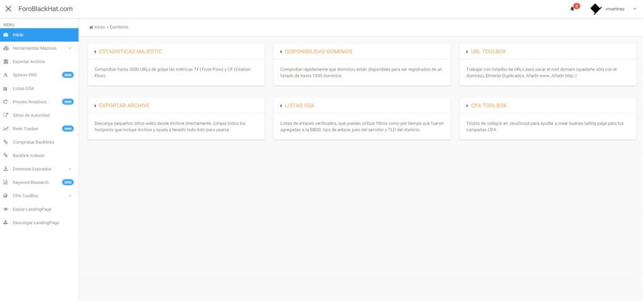Open Descargar LandingPage menu item
The height and width of the screenshot is (301, 644).
[39, 222]
